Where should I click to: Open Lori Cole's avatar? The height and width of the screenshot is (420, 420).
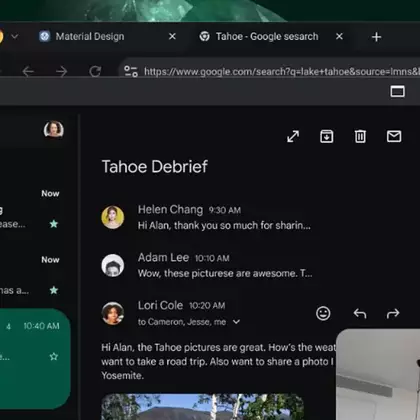(x=113, y=313)
